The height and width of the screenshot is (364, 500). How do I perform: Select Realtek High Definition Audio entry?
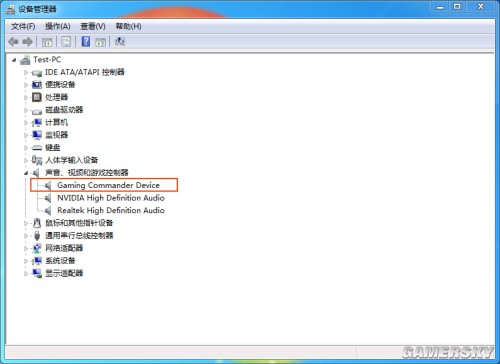[x=111, y=210]
